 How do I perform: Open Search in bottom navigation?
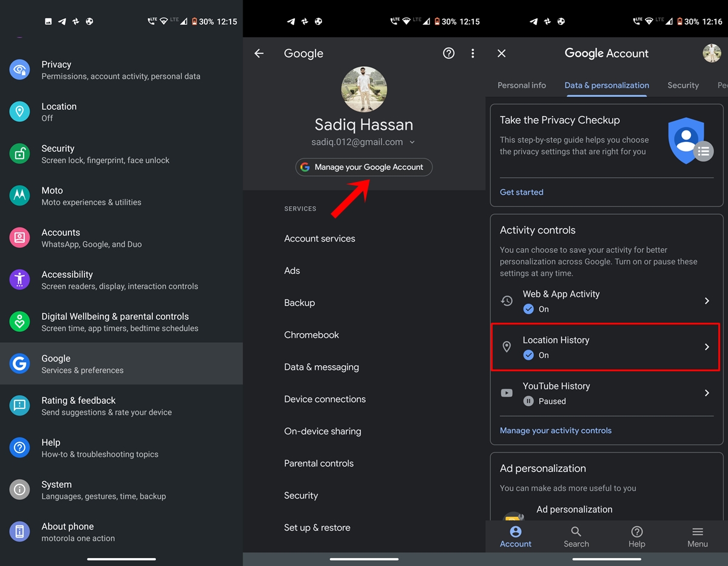[x=576, y=537]
